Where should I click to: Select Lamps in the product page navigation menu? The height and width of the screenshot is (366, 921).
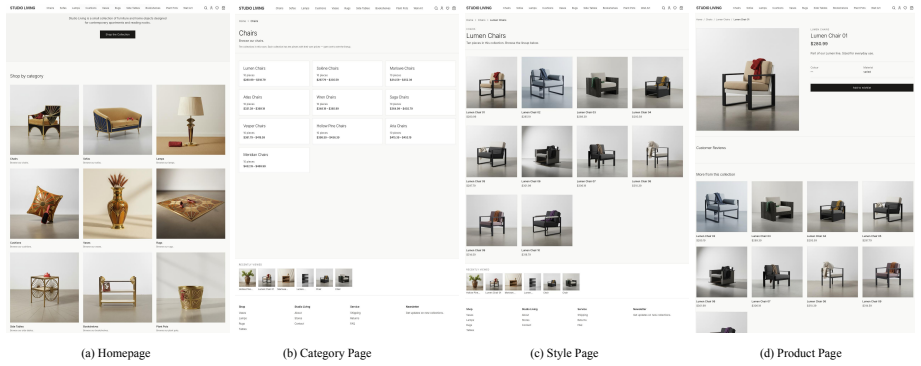pyautogui.click(x=762, y=8)
